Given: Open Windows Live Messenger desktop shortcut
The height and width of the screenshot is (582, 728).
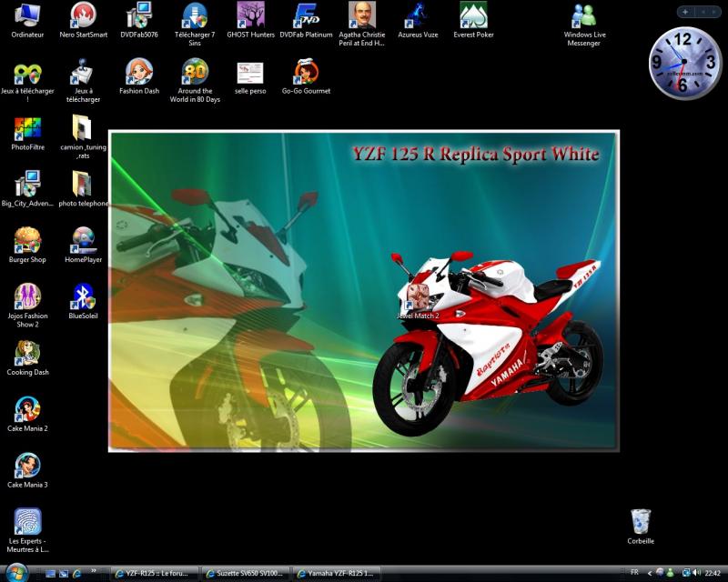Looking at the screenshot, I should point(584,25).
